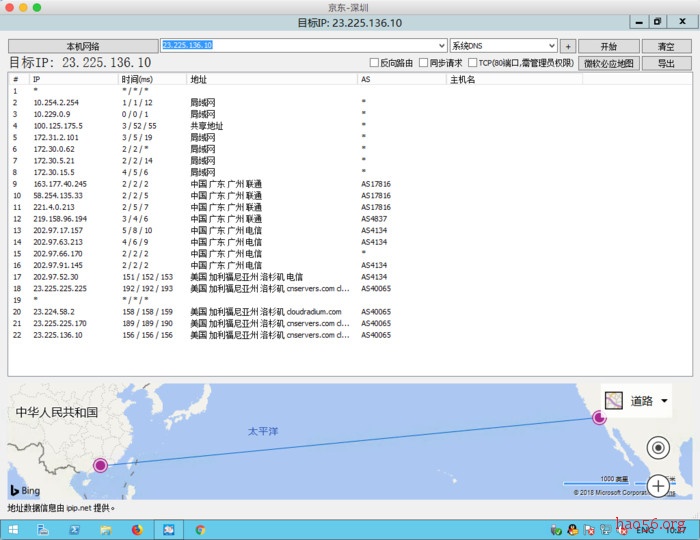Click the 本机网络 button

pos(83,46)
